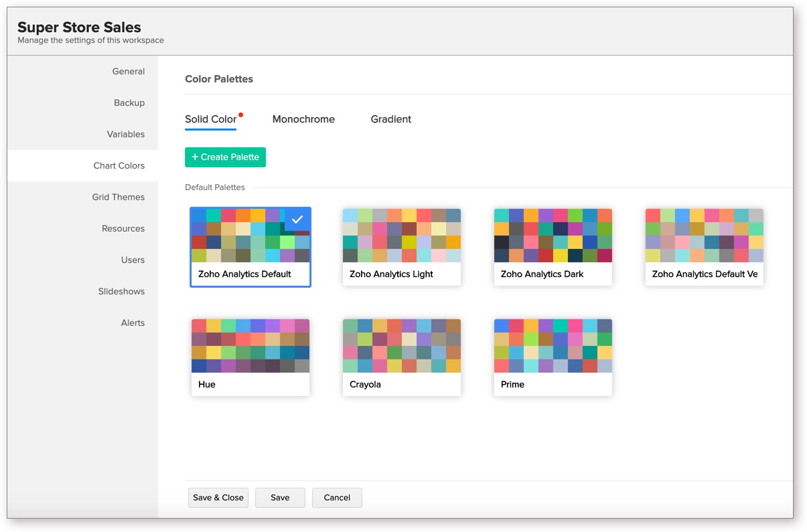Click the plus Create Palette button
Screen dimensions: 807x532
225,157
